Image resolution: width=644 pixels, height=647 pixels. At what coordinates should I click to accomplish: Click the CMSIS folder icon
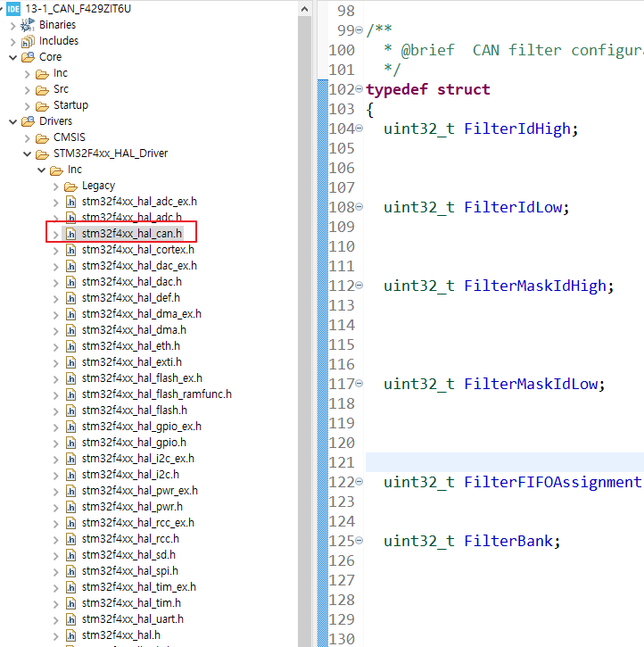[x=43, y=137]
